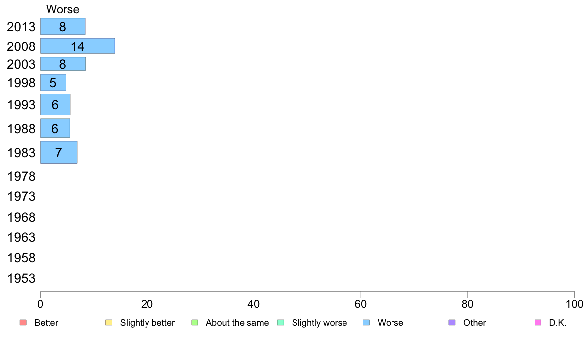Click the Other purple legend swatch

(452, 323)
